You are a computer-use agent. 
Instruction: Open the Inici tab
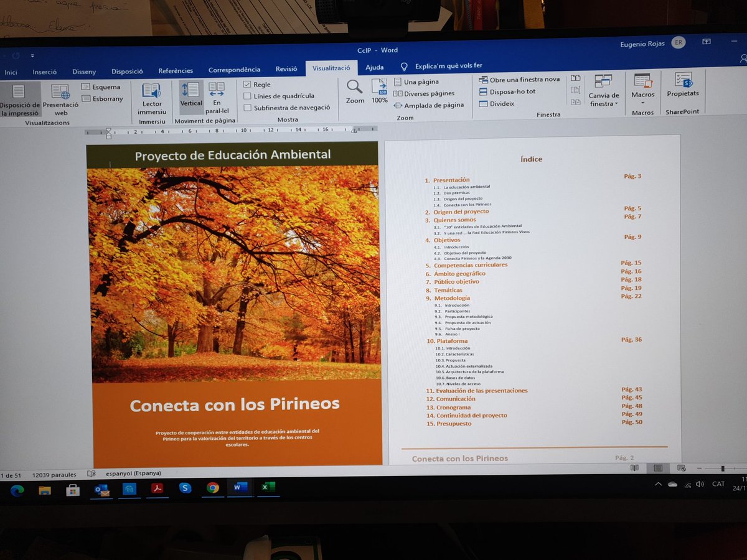[11, 72]
